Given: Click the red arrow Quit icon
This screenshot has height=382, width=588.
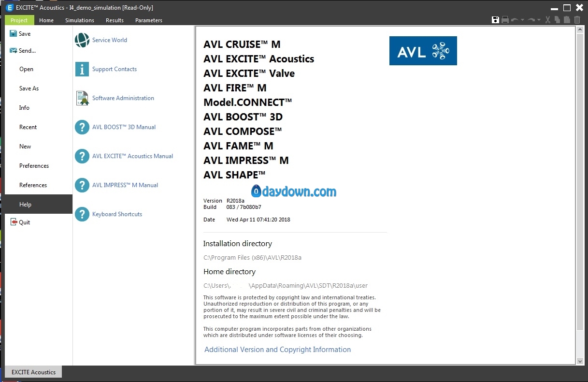Looking at the screenshot, I should (x=14, y=222).
